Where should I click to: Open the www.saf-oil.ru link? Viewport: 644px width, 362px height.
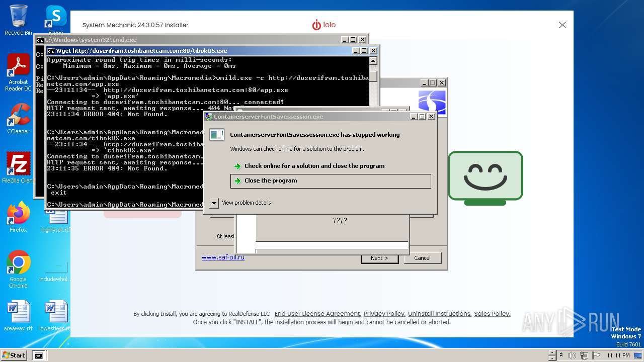(x=223, y=257)
